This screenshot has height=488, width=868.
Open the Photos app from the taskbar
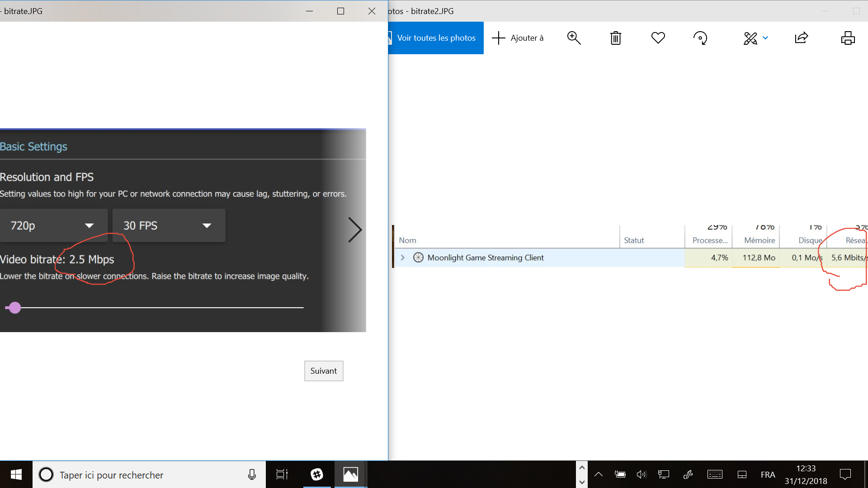coord(350,474)
